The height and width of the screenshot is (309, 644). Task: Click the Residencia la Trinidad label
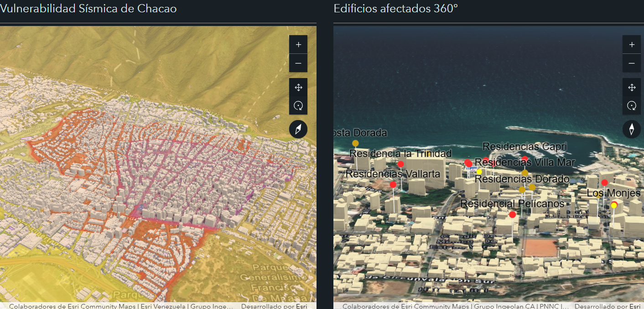pos(400,153)
